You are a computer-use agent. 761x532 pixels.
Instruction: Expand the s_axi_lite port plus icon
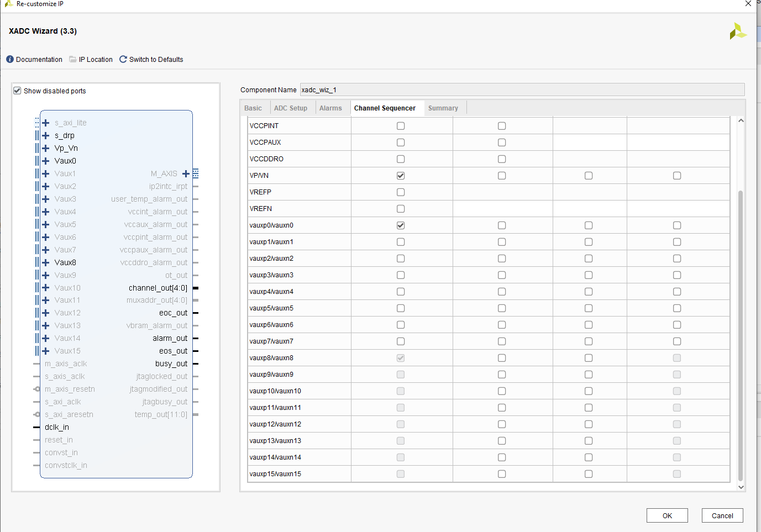click(x=46, y=123)
